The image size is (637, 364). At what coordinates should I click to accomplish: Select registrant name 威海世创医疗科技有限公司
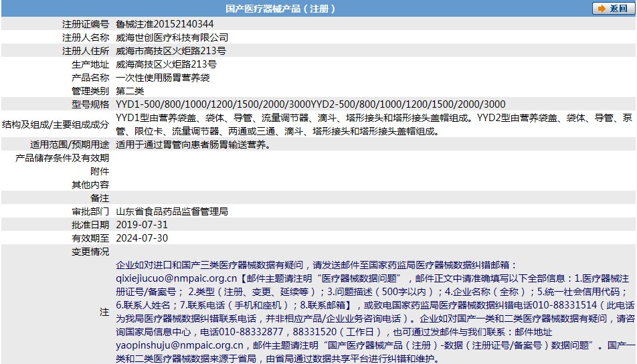click(172, 37)
